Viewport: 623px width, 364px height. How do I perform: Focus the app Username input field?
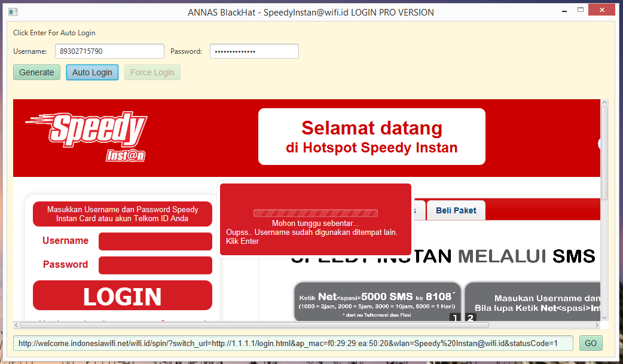[109, 51]
